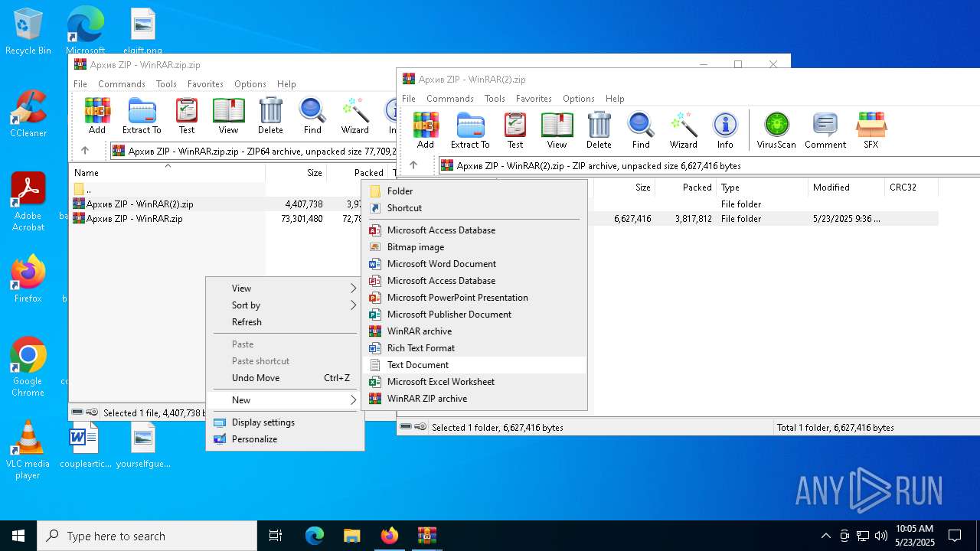Sort by Type column header

[762, 187]
